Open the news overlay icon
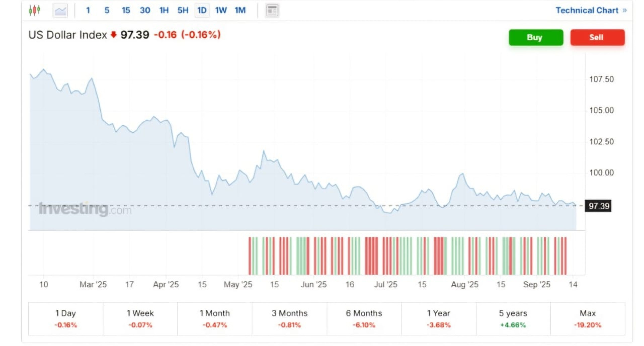This screenshot has height=346, width=644. (x=272, y=11)
